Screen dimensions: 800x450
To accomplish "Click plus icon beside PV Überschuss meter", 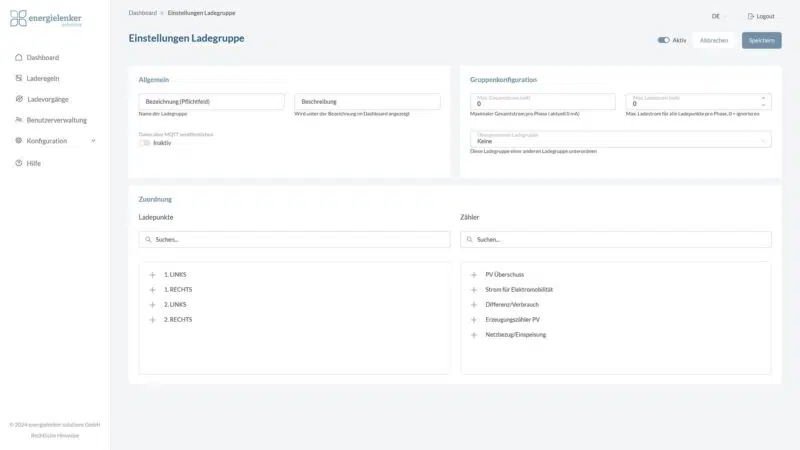I will (x=474, y=274).
